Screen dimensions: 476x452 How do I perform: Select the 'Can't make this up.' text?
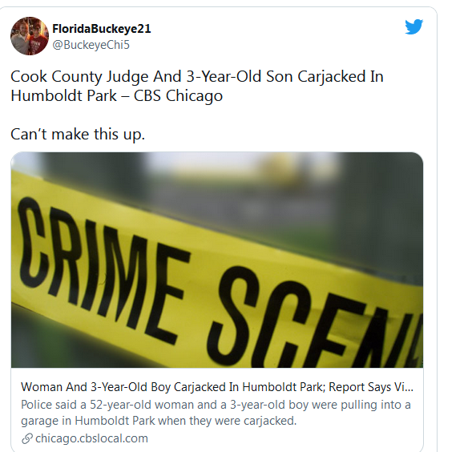pos(78,134)
